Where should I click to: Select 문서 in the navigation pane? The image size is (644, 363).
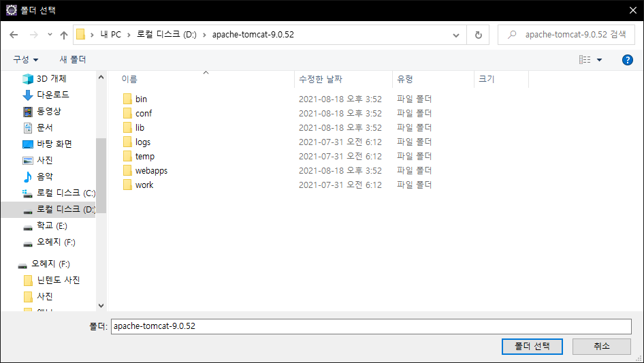point(45,127)
